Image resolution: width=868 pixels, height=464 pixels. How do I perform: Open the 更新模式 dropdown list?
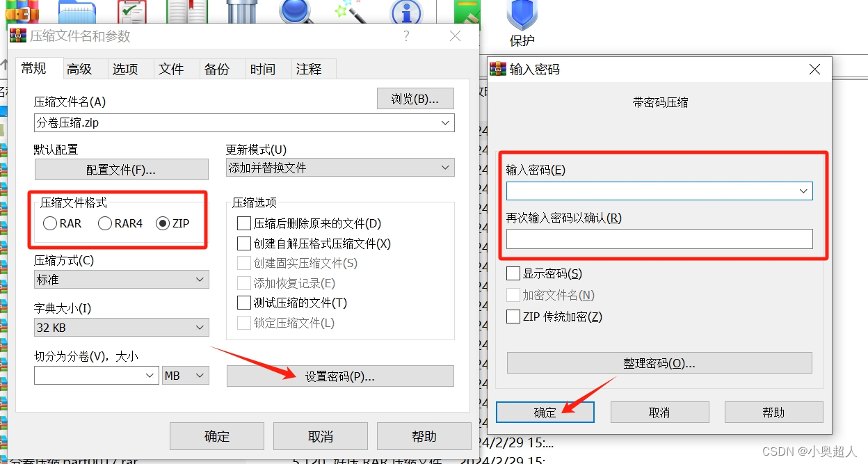point(340,168)
